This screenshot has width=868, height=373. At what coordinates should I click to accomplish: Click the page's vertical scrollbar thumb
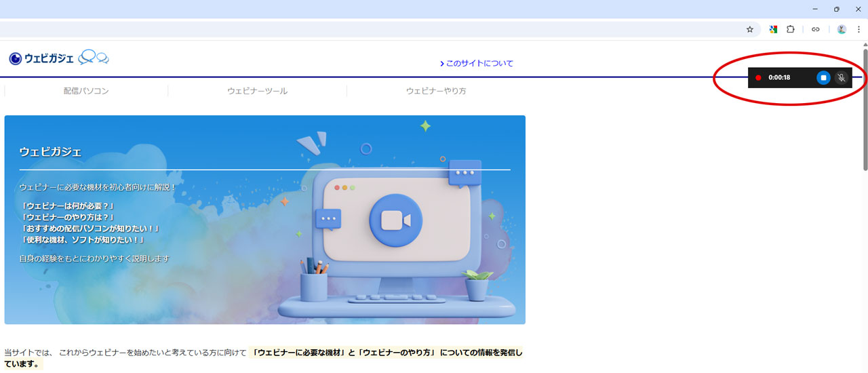point(865,109)
